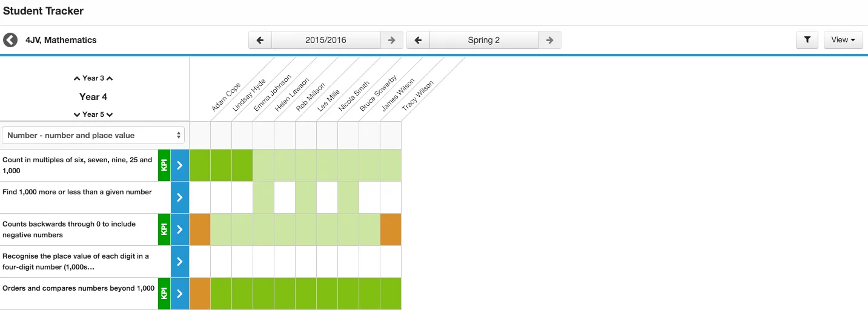Screen dimensions: 868x310
Task: Click student name James Wilson
Action: [x=398, y=94]
